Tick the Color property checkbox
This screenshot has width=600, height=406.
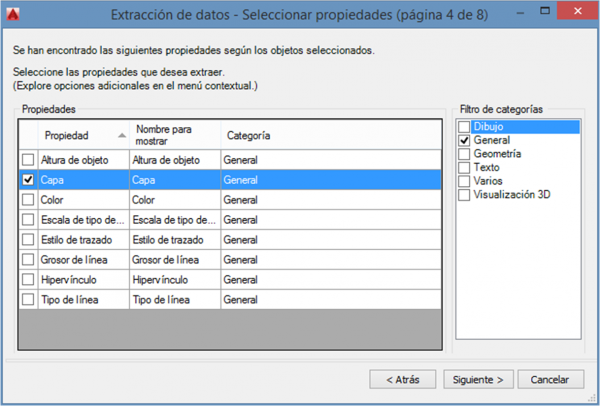coord(28,200)
